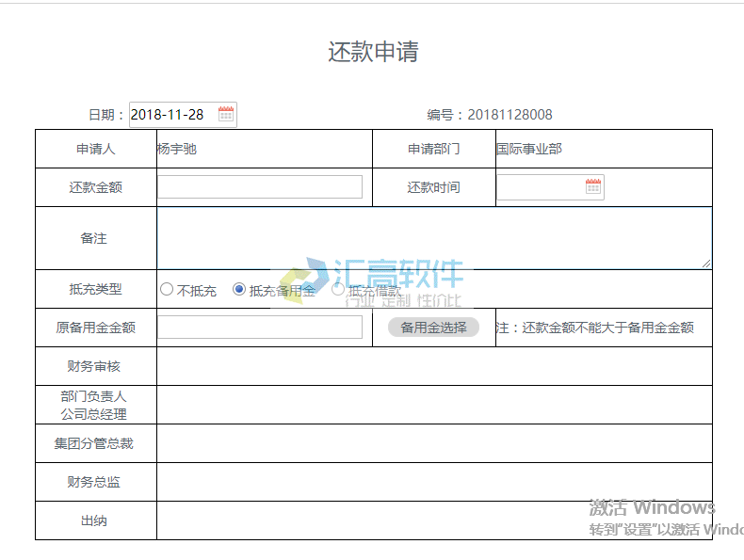Open calendar picker in the 还款时间 field
The height and width of the screenshot is (560, 744).
(592, 187)
